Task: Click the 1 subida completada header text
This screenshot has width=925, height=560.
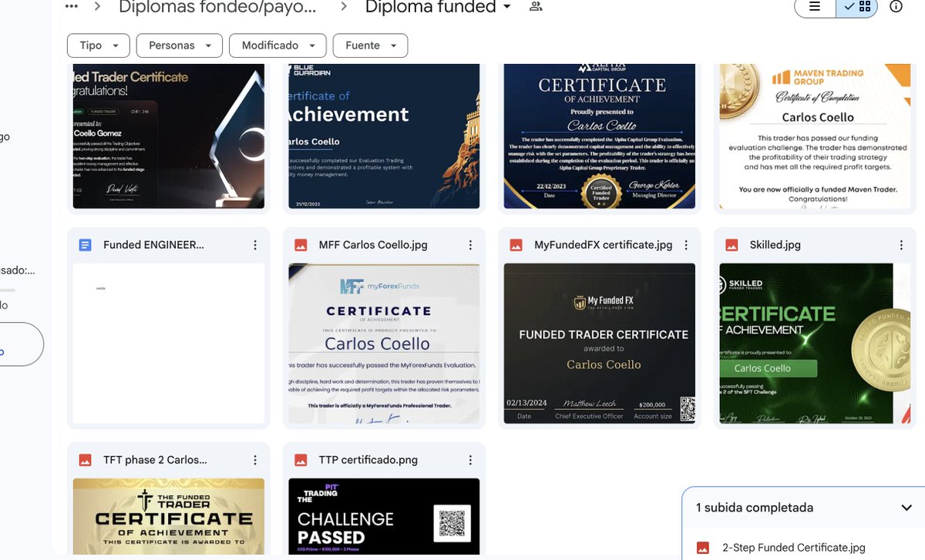Action: [755, 508]
